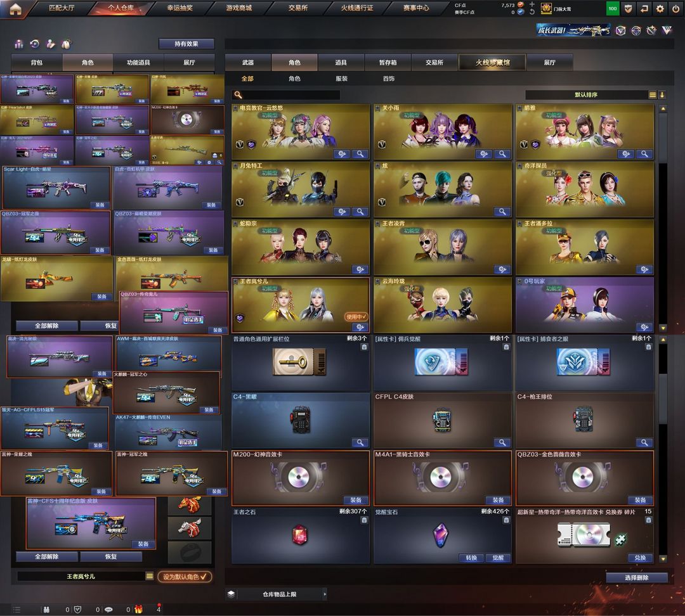
Task: Add CF points with the plus icon
Action: [532, 4]
